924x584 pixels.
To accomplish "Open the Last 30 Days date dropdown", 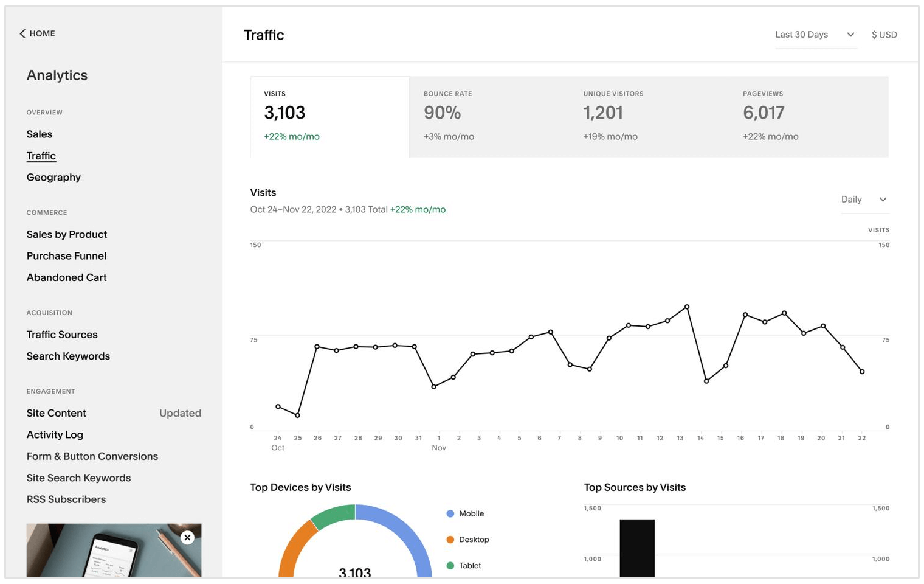I will pyautogui.click(x=815, y=35).
